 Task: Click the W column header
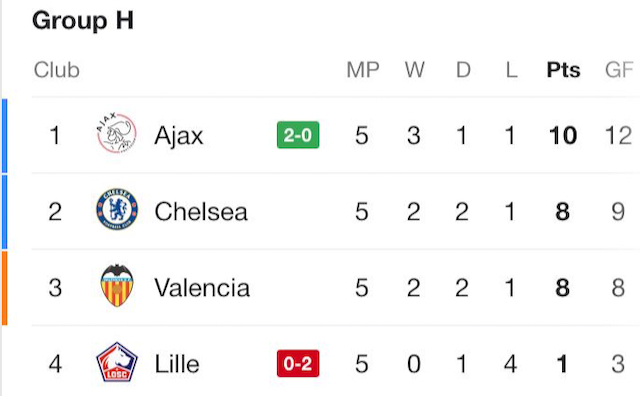[414, 70]
